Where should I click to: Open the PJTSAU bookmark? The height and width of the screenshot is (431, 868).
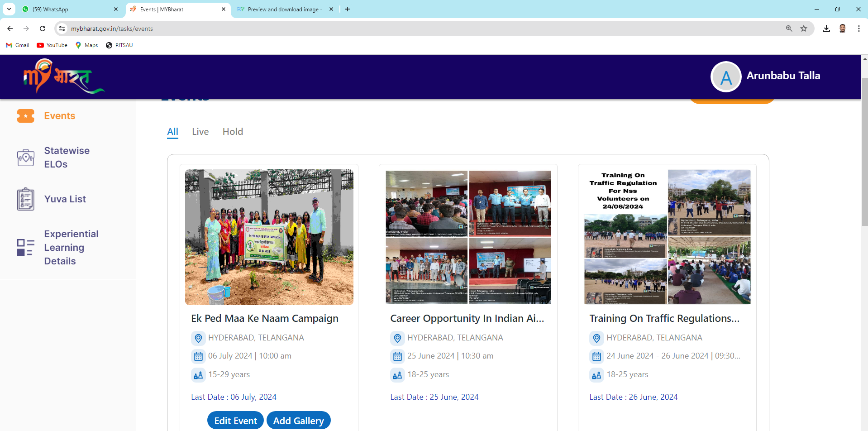coord(119,45)
